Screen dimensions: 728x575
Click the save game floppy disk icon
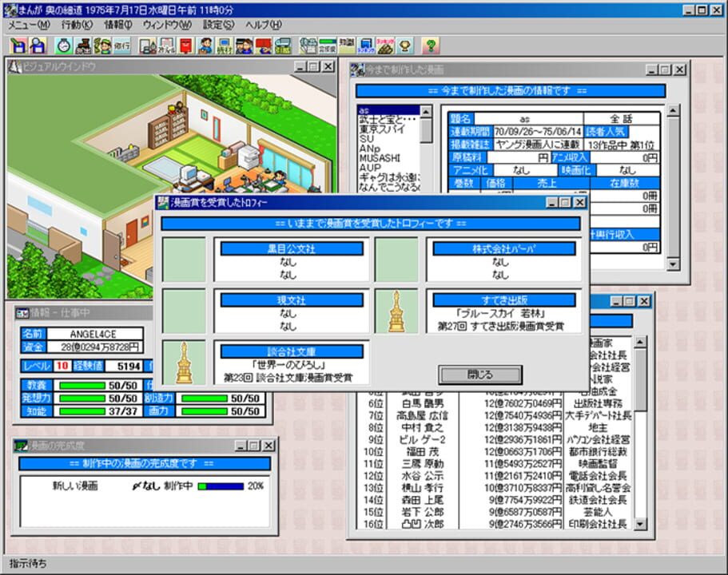pos(16,45)
